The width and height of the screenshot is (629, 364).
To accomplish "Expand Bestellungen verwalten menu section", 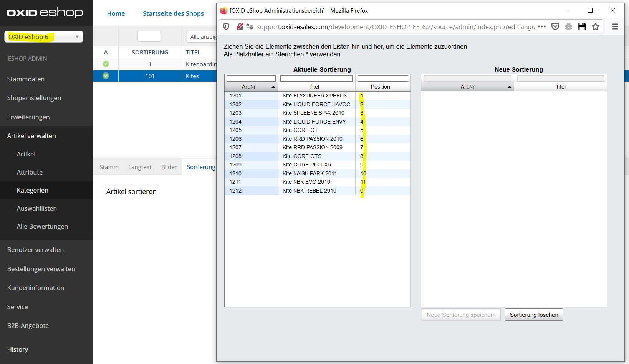I will click(x=41, y=269).
